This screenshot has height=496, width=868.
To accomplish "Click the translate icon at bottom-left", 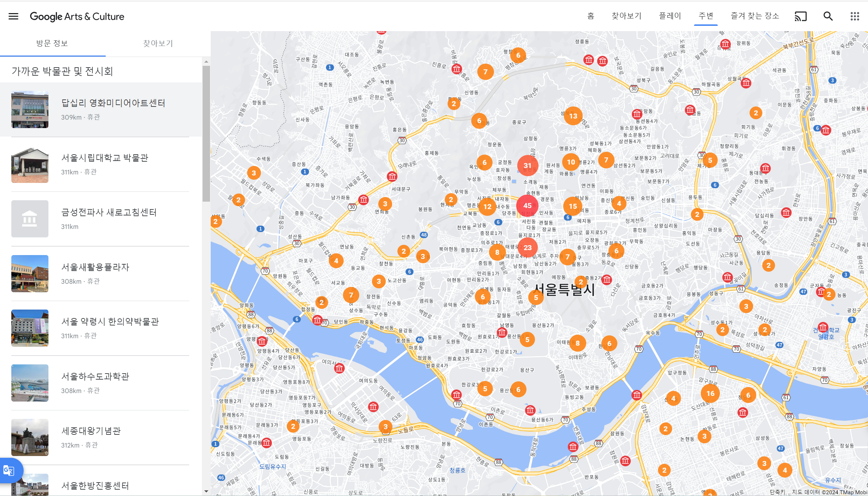I will point(9,471).
